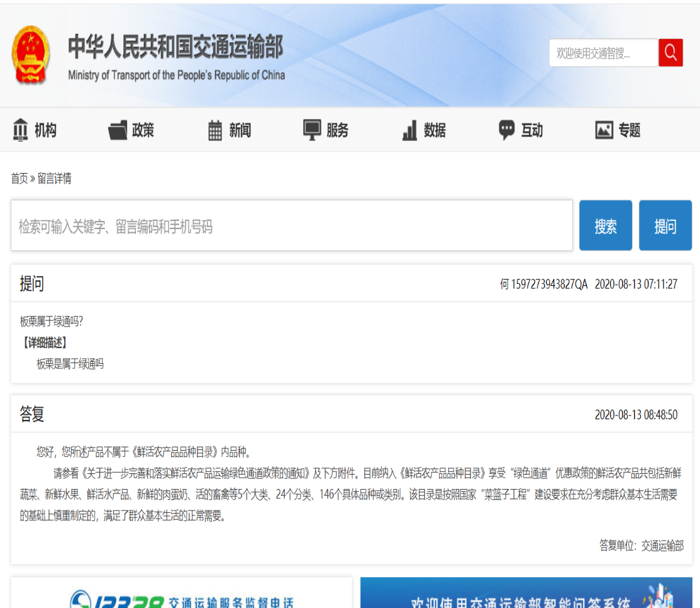Click the 机构 building icon
This screenshot has height=608, width=700.
pyautogui.click(x=21, y=130)
